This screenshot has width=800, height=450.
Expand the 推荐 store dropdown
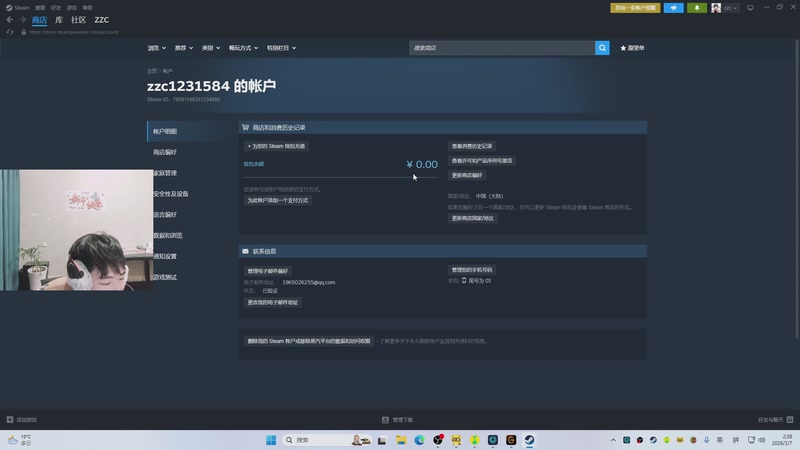[x=184, y=48]
